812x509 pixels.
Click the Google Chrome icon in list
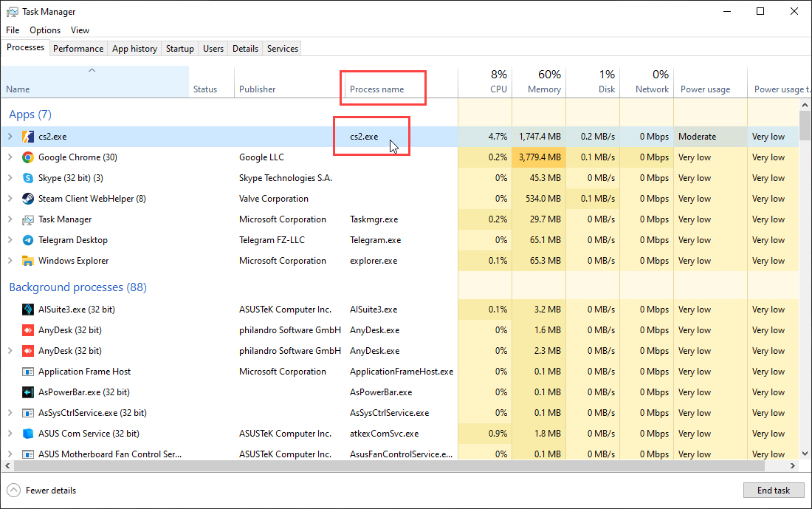point(28,157)
